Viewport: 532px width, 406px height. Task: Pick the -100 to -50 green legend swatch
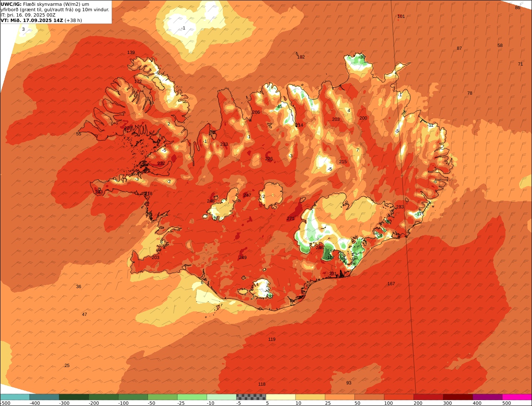pyautogui.click(x=133, y=397)
